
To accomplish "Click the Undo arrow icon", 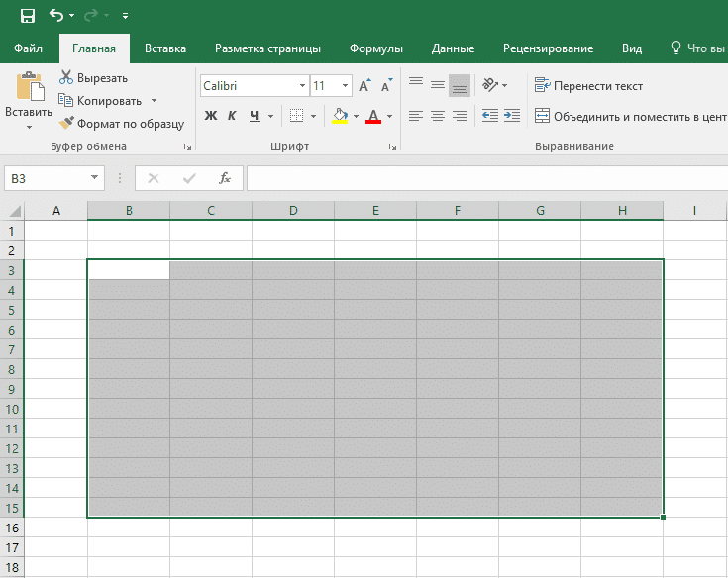I will coord(57,16).
